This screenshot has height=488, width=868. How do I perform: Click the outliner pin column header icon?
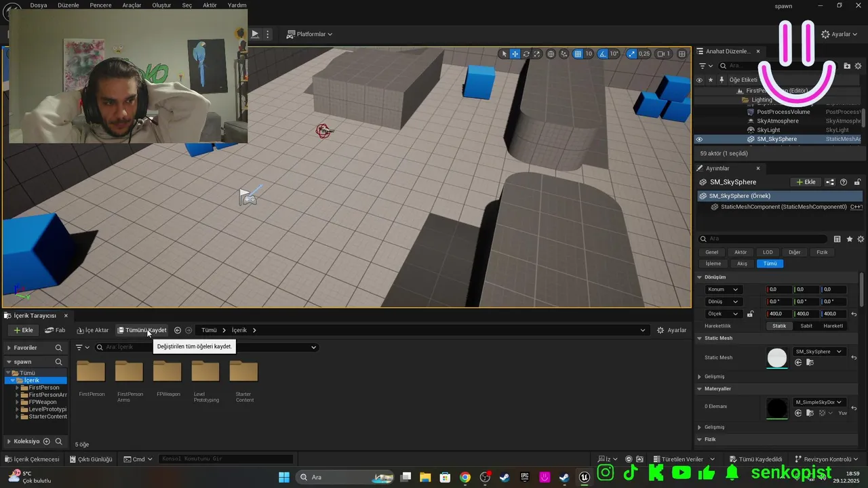point(721,79)
